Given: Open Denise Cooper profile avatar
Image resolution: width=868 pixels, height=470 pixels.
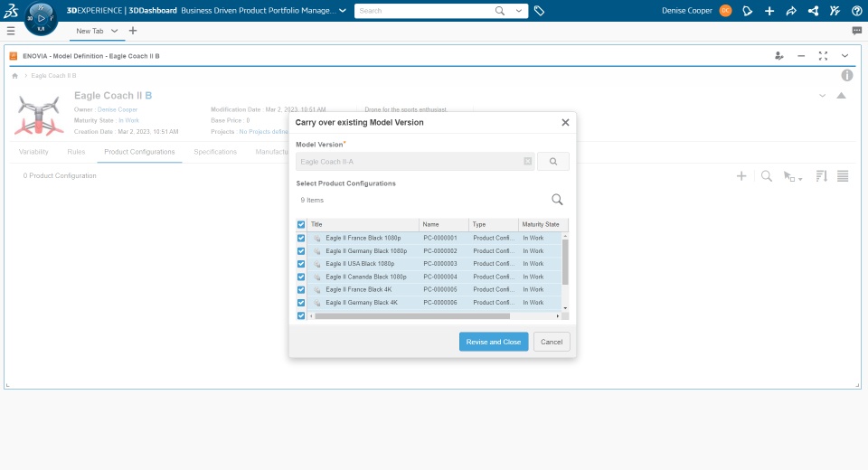Looking at the screenshot, I should tap(725, 11).
